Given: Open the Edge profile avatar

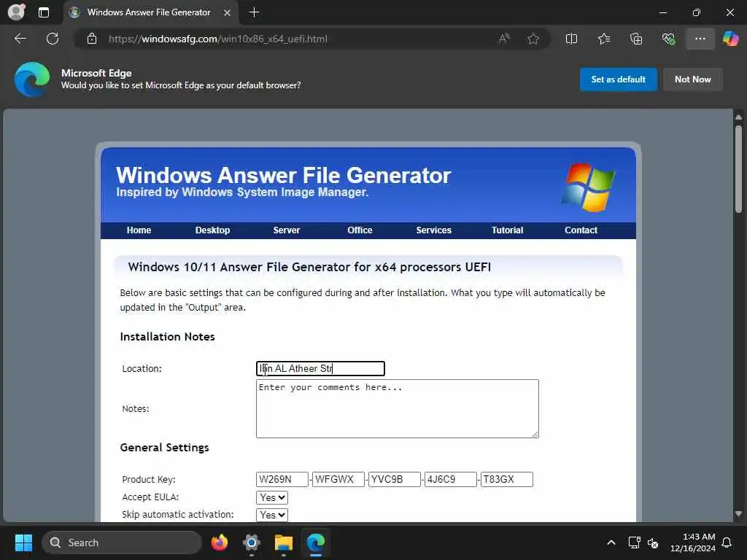Looking at the screenshot, I should pos(16,12).
